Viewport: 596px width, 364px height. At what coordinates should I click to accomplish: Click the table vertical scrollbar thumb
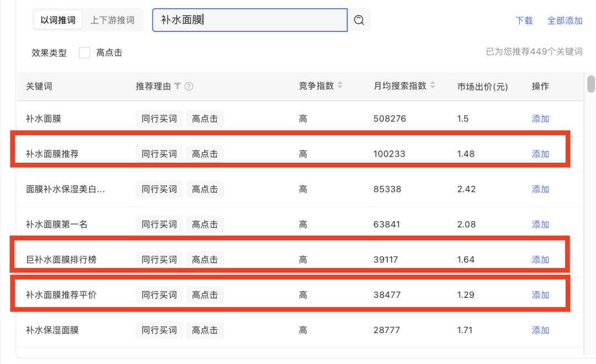coord(590,84)
